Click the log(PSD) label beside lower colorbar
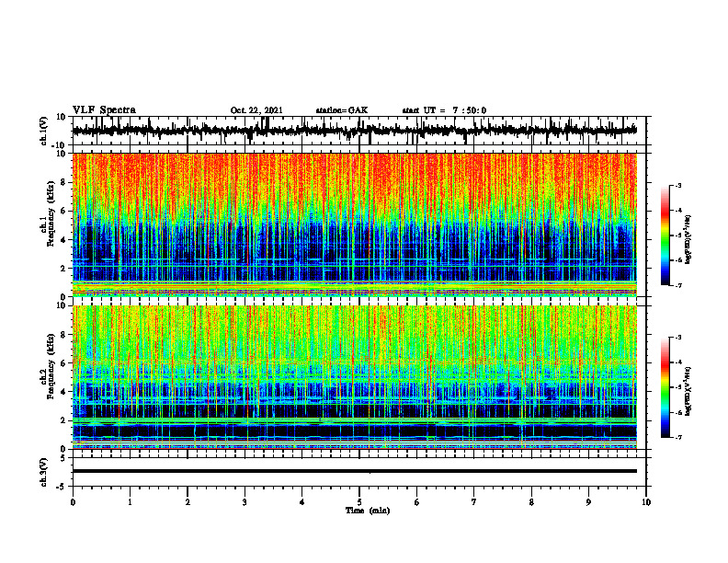 (688, 392)
